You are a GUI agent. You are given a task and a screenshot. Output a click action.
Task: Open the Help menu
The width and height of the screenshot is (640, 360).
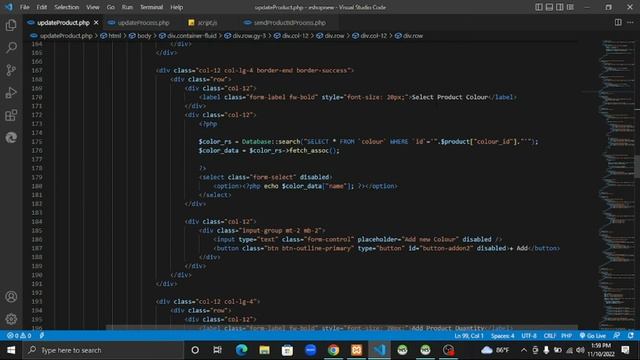tap(176, 7)
